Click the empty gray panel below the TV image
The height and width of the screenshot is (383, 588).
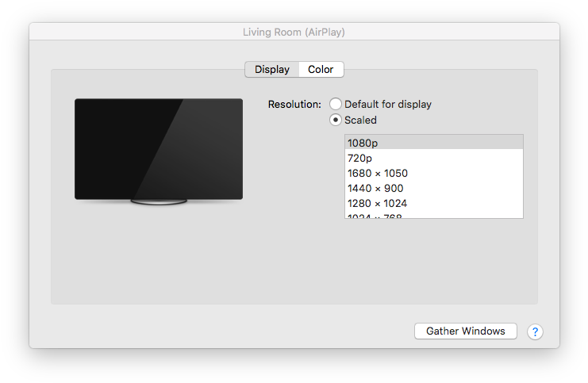point(159,262)
